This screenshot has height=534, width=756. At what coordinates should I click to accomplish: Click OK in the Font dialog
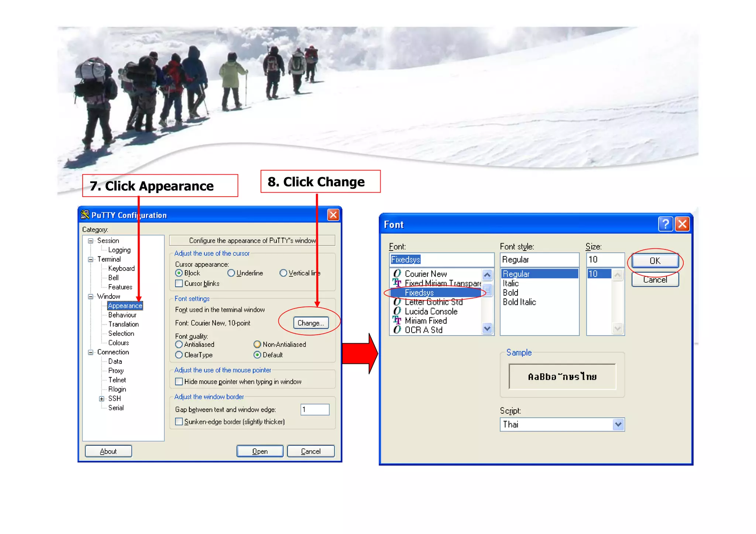click(655, 261)
